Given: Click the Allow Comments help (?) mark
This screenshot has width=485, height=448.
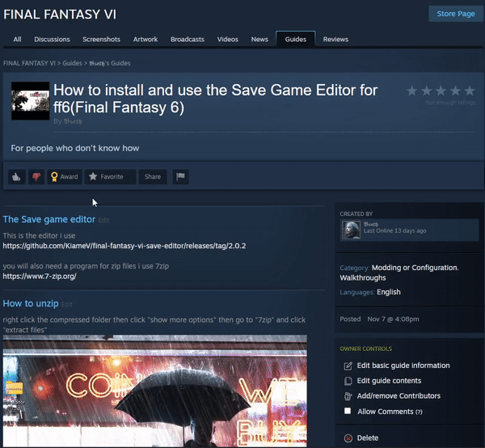Looking at the screenshot, I should point(419,412).
